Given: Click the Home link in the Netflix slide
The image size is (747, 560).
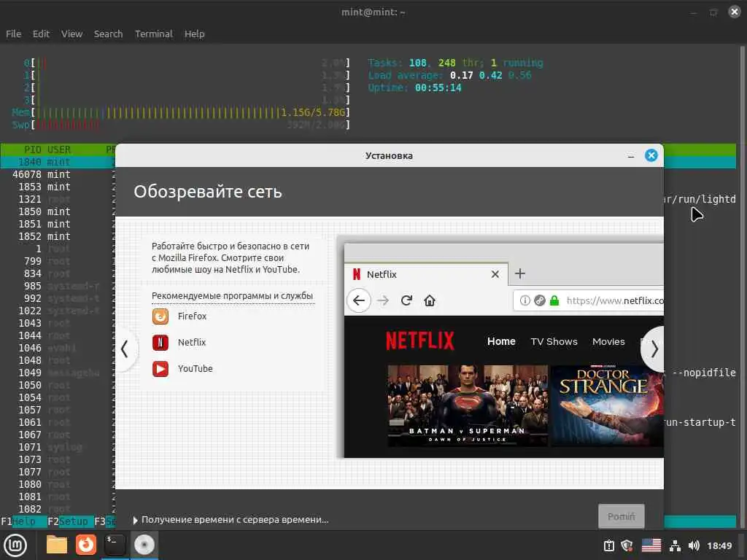Looking at the screenshot, I should pyautogui.click(x=501, y=341).
